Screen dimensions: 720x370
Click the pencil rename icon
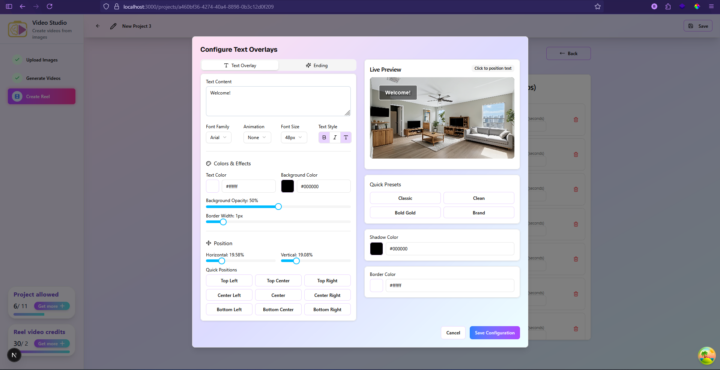click(x=113, y=26)
